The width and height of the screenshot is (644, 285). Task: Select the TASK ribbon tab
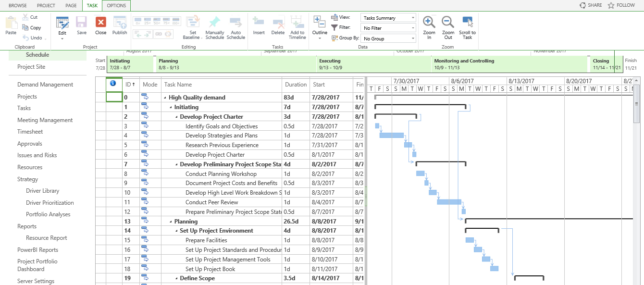pos(92,6)
